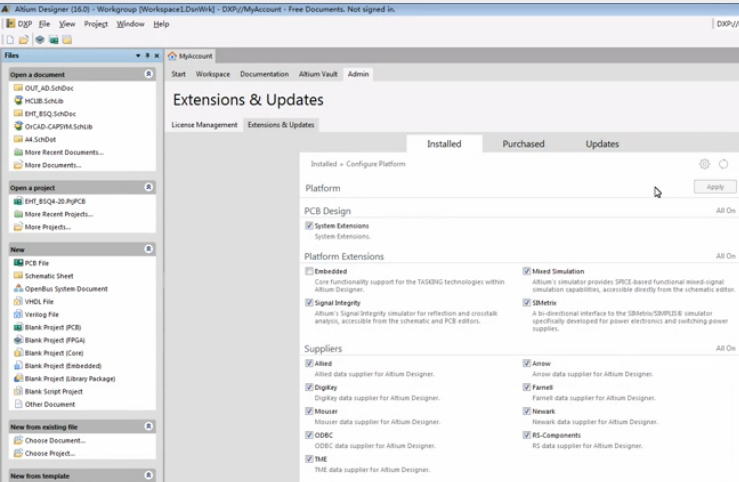Click the Apply button
Screen dimensions: 739x482
coord(715,187)
